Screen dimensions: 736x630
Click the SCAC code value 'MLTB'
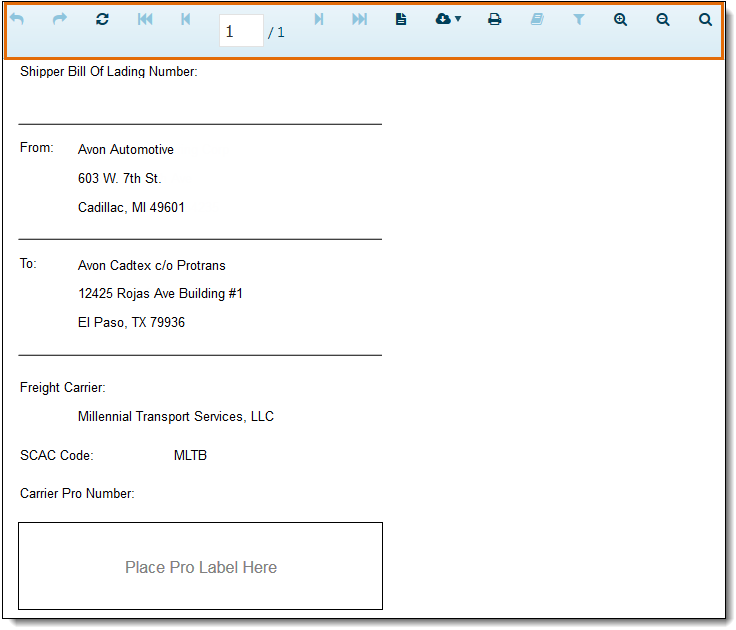click(x=190, y=455)
